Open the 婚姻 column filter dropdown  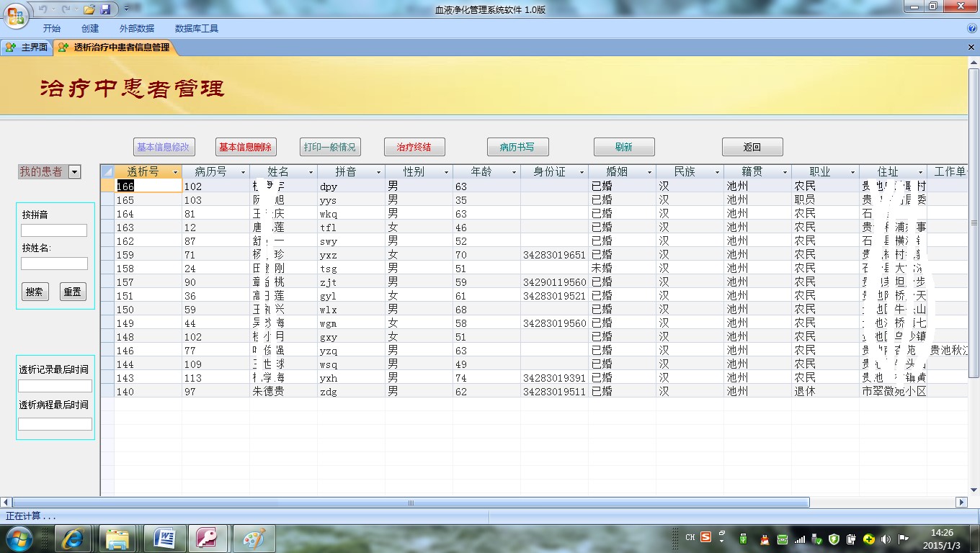(x=649, y=172)
